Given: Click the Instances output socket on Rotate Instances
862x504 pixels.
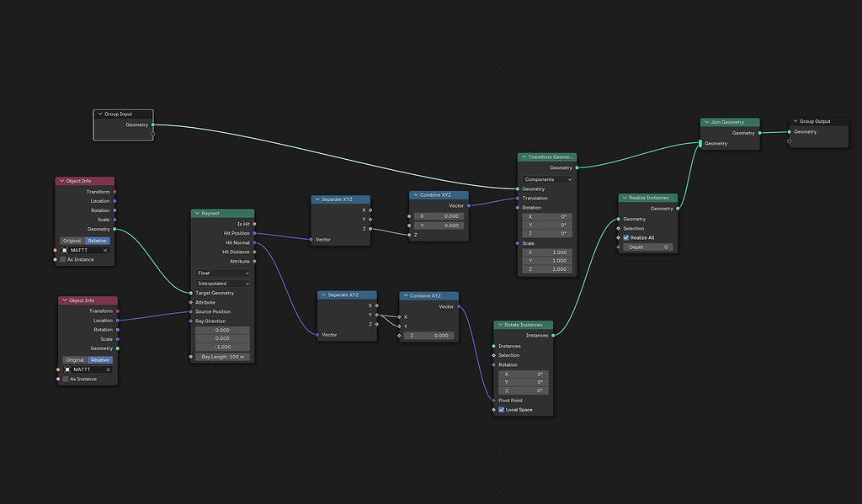Looking at the screenshot, I should [x=553, y=335].
